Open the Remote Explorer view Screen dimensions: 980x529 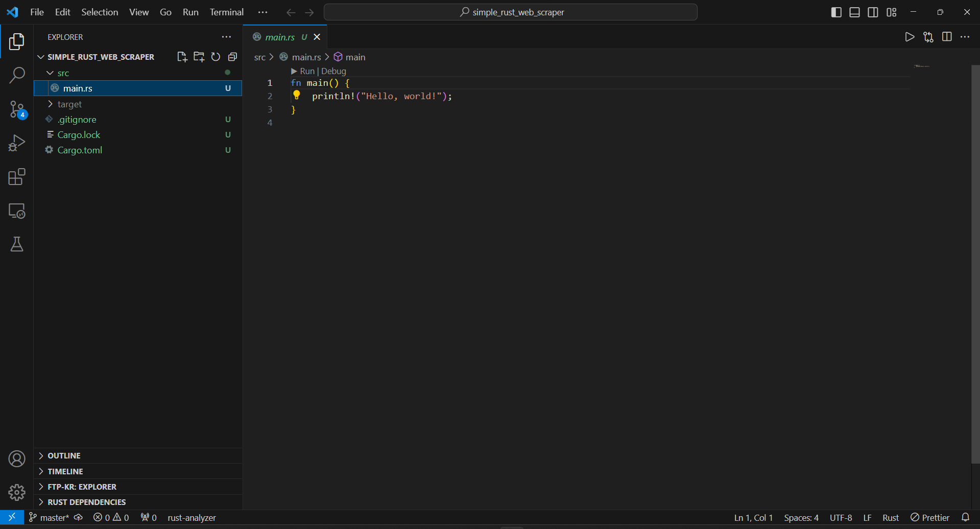coord(17,211)
